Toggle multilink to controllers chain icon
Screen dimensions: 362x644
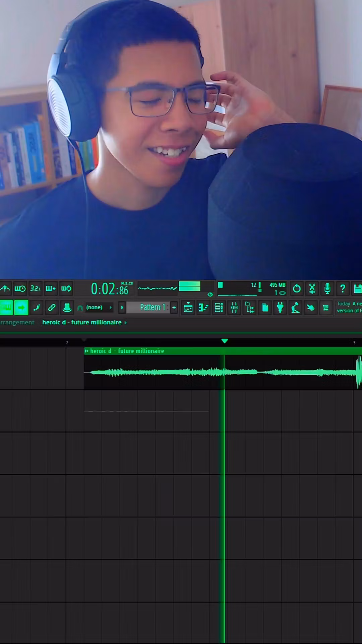52,307
